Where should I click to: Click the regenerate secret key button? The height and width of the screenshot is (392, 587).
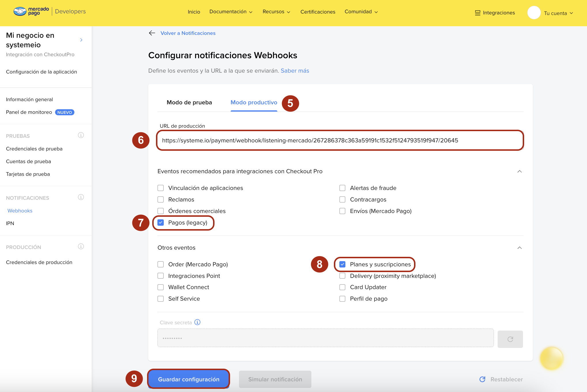(x=510, y=339)
